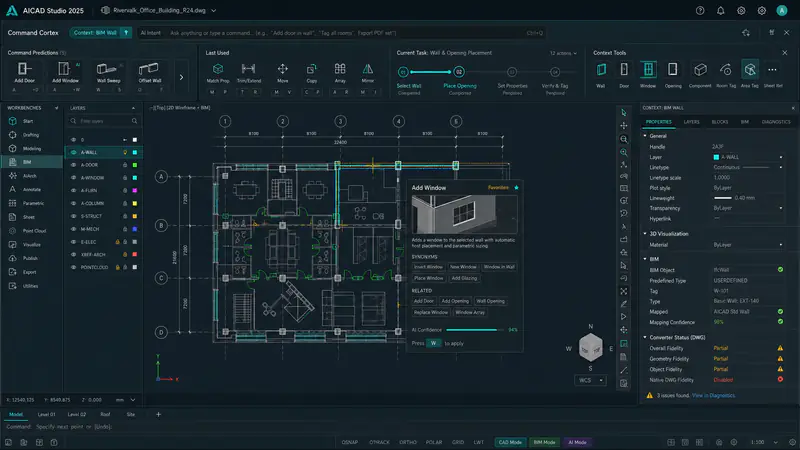The width and height of the screenshot is (800, 450).
Task: Pick the Room Tag context tool
Action: pos(726,74)
